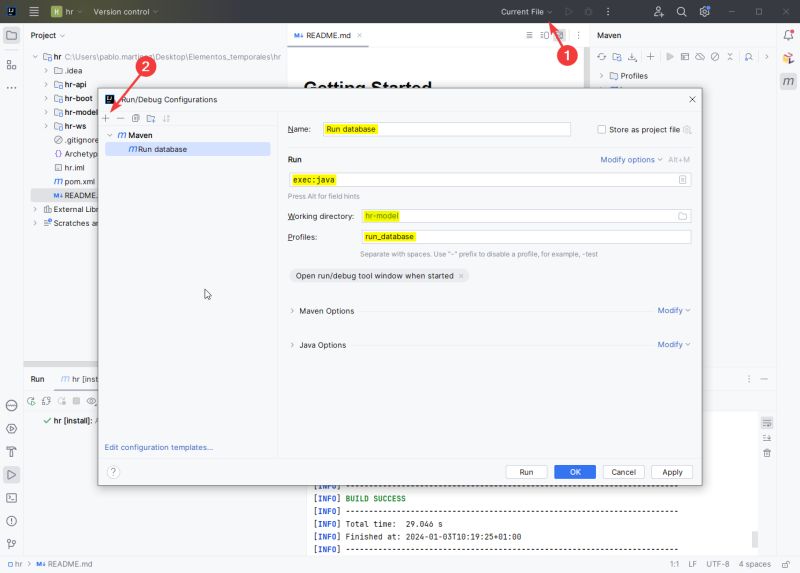Viewport: 800px width, 573px height.
Task: Collapse the Maven configurations node
Action: pyautogui.click(x=110, y=135)
